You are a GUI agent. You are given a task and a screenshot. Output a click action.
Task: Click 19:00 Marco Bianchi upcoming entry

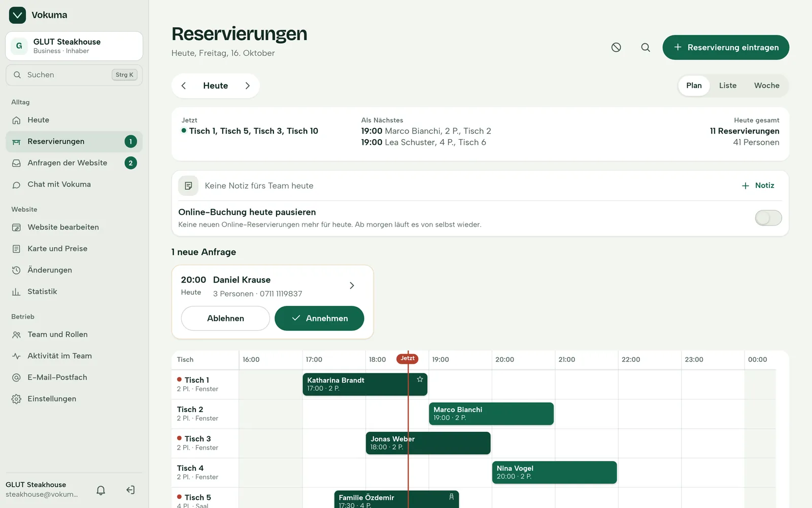click(x=426, y=131)
